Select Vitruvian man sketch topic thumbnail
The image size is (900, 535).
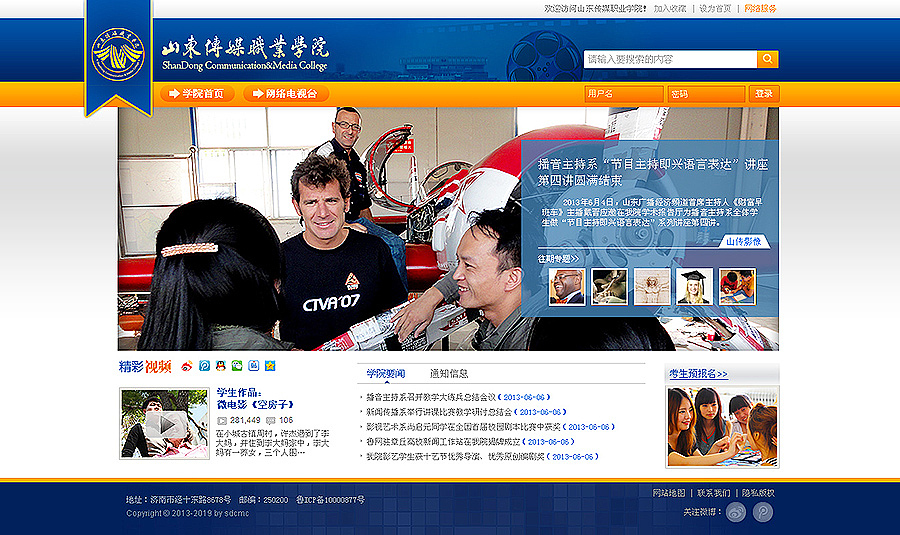pyautogui.click(x=652, y=286)
